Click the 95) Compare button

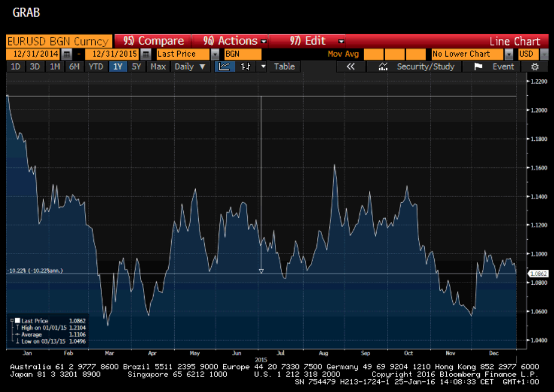(x=153, y=41)
